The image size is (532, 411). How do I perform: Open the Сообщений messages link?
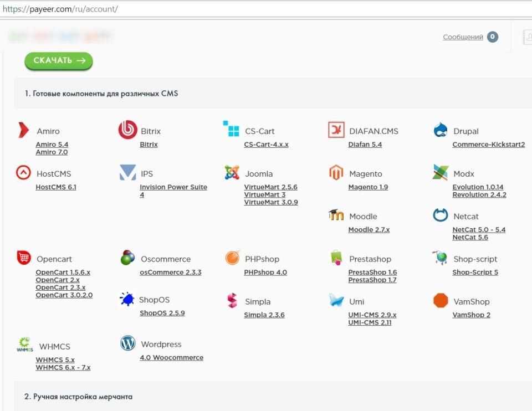click(463, 37)
